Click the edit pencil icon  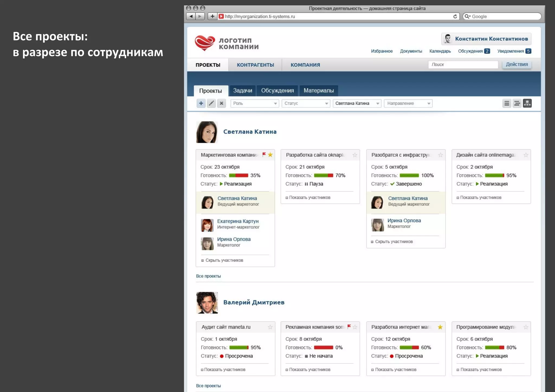pos(211,103)
